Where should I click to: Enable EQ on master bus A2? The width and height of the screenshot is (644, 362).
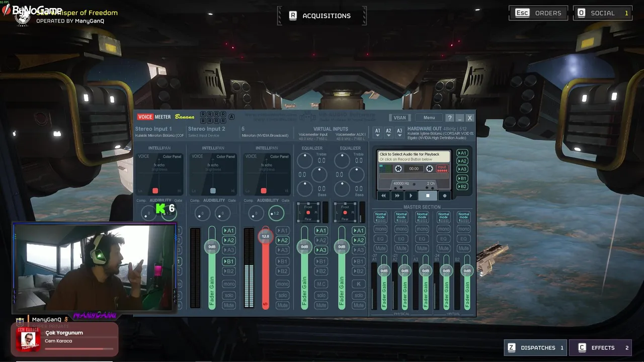pyautogui.click(x=401, y=238)
